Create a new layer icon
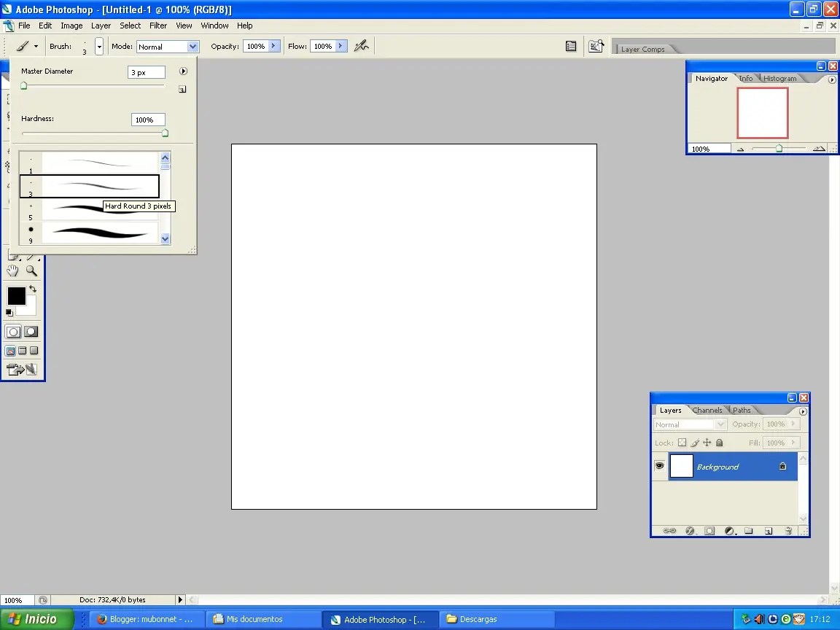The width and height of the screenshot is (840, 630). [x=769, y=531]
